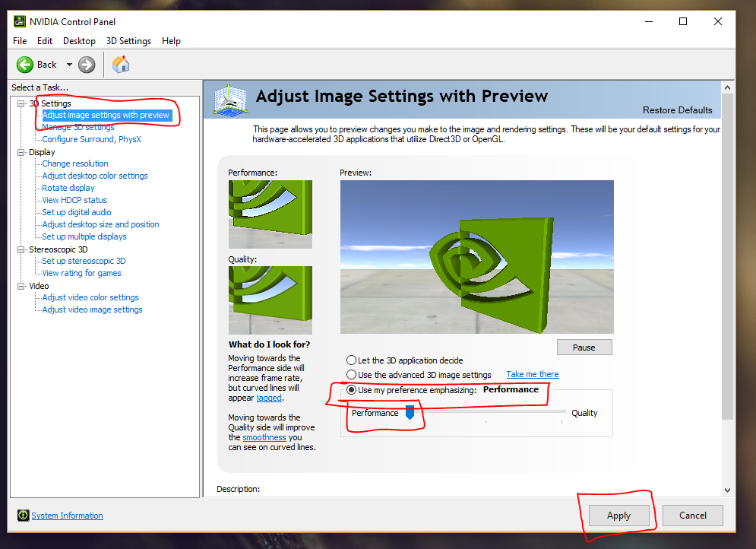
Task: Select Use my preference emphasizing option
Action: pos(352,390)
